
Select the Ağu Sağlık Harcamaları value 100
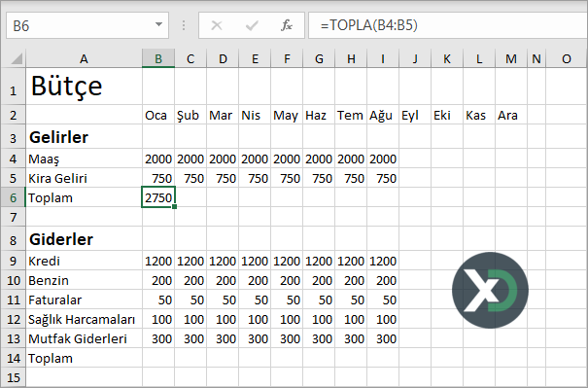click(383, 319)
